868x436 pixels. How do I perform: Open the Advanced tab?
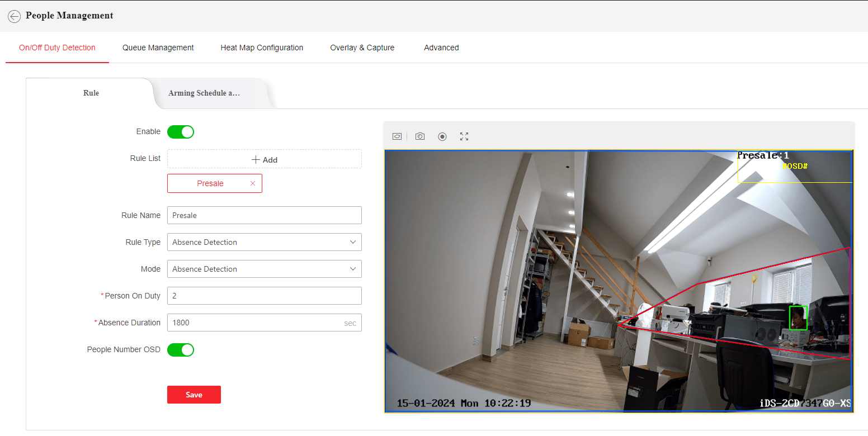[441, 48]
